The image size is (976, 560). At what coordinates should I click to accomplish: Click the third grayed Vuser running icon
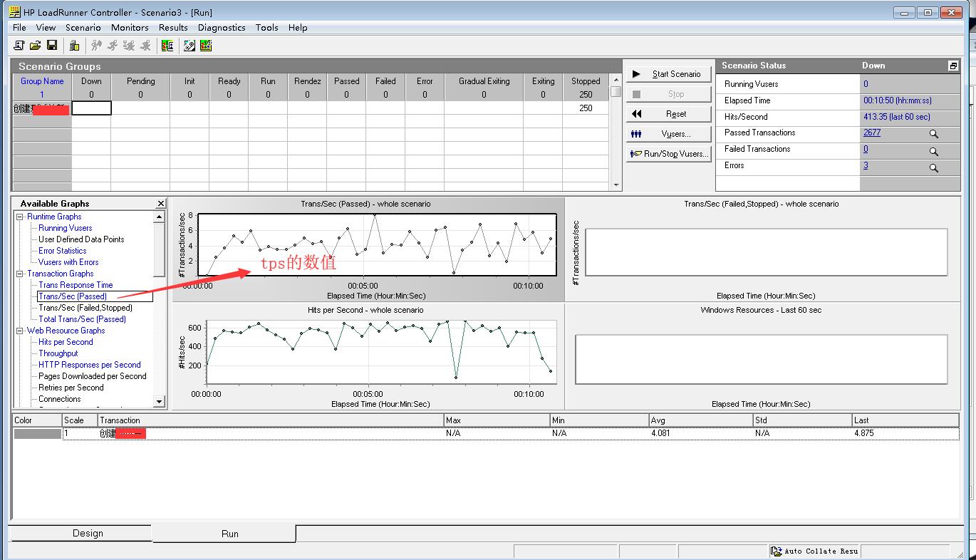129,46
